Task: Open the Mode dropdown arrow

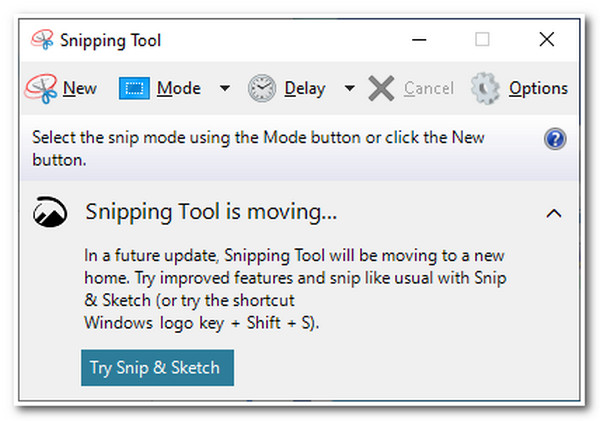Action: pos(225,88)
